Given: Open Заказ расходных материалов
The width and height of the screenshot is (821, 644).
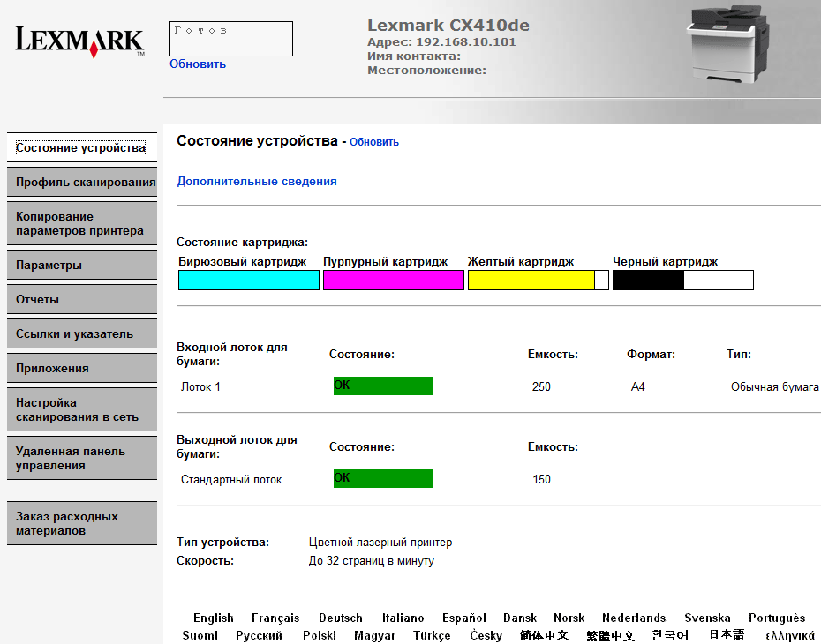Looking at the screenshot, I should coord(82,523).
